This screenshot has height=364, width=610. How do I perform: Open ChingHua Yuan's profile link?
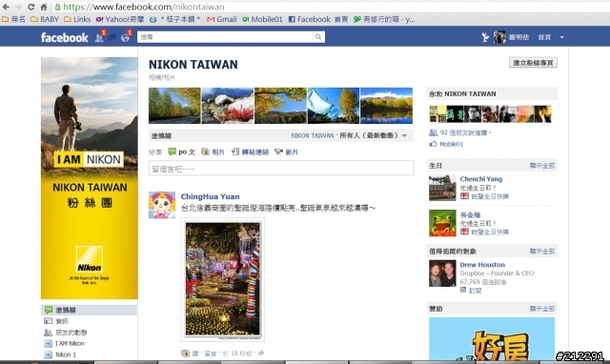[x=210, y=196]
